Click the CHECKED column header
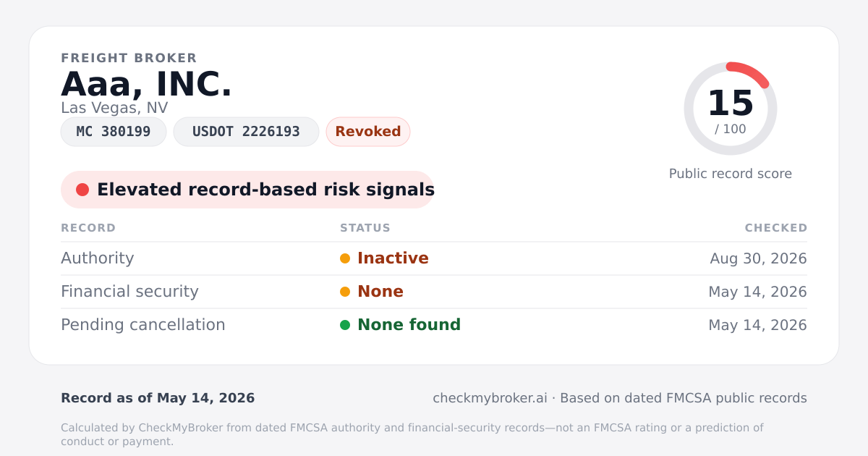 (776, 228)
